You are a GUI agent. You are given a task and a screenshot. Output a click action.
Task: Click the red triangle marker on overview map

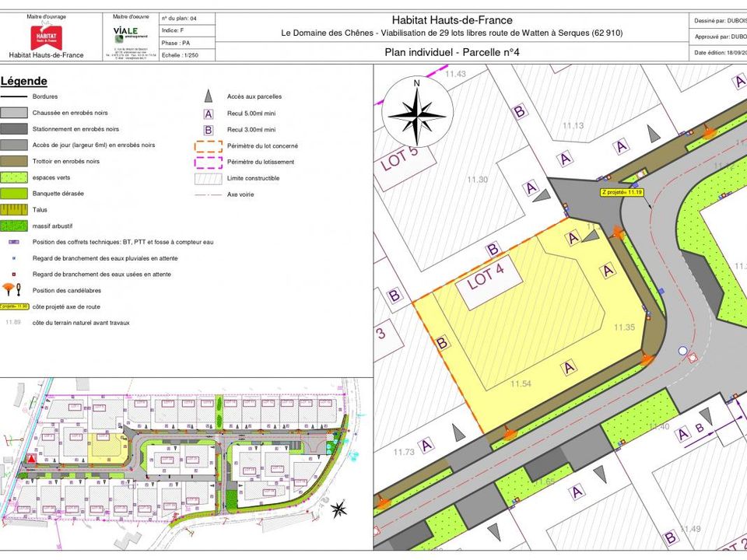31,459
